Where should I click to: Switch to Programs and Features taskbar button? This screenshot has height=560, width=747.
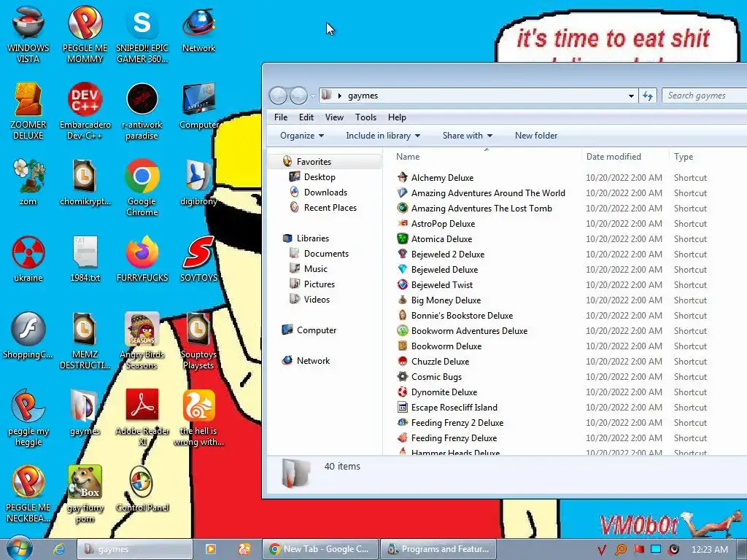tap(438, 549)
